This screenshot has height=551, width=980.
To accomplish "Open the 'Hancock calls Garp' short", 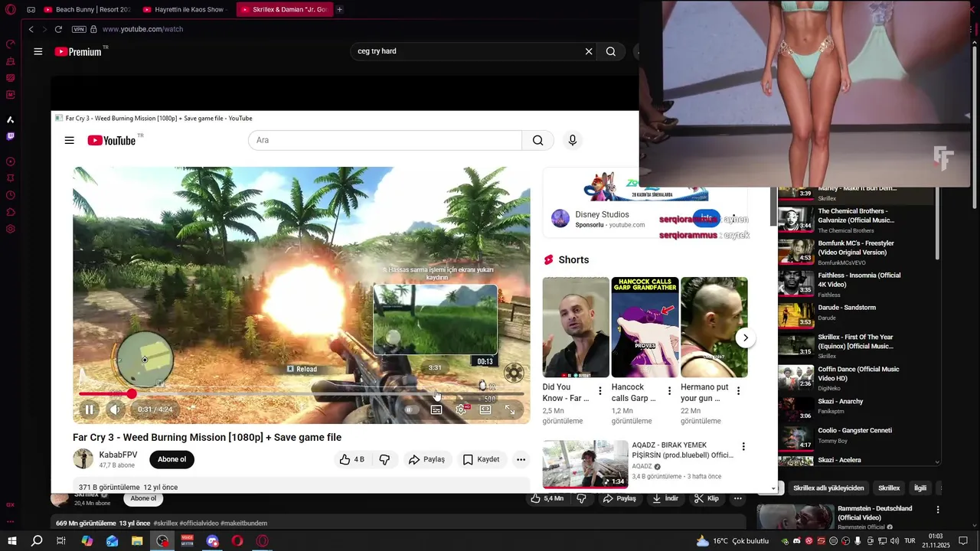I will (645, 327).
